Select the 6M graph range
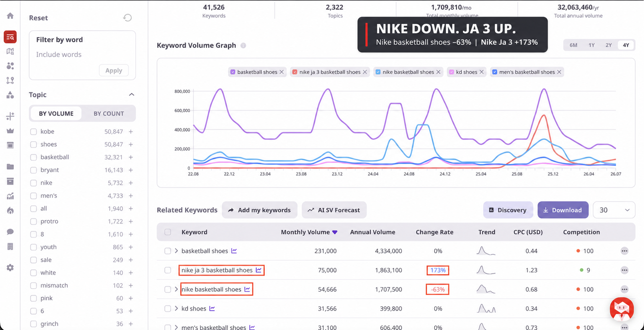The width and height of the screenshot is (644, 330). pyautogui.click(x=573, y=45)
